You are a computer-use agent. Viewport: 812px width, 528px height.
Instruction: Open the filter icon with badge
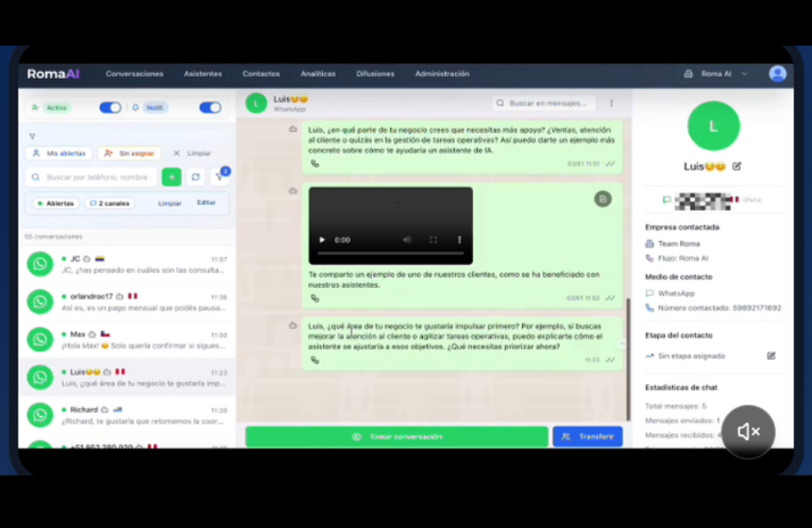[x=220, y=176]
